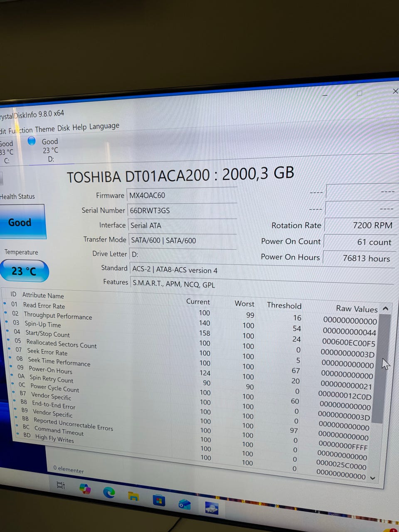Click the Worst column header

point(244,303)
